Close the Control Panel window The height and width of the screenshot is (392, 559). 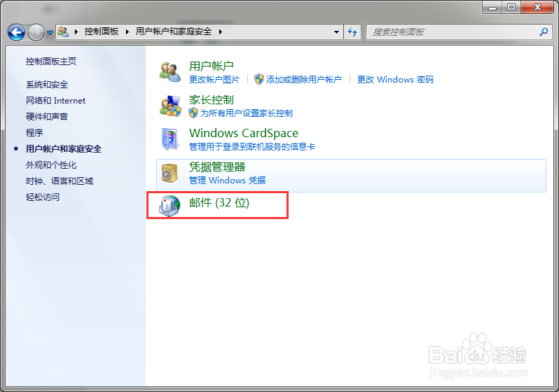click(537, 7)
